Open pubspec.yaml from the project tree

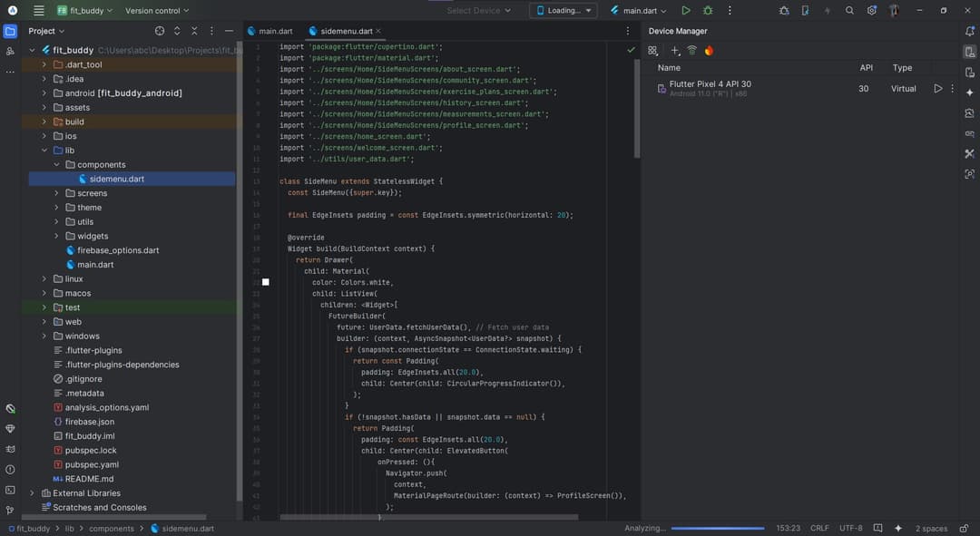92,464
